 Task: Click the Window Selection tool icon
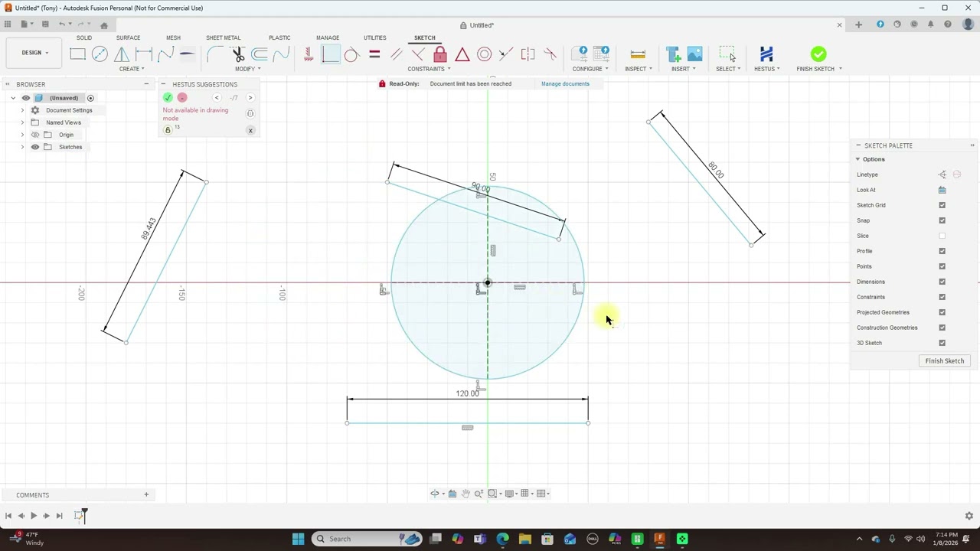tap(727, 54)
